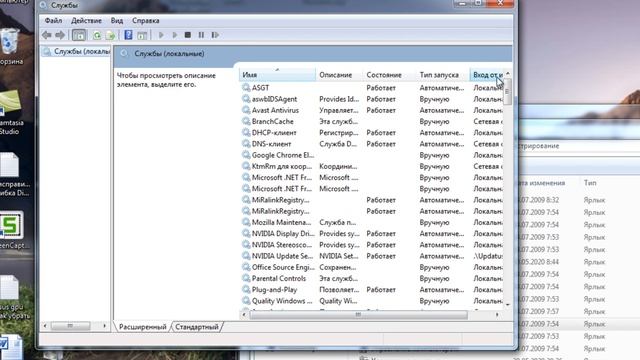640x360 pixels.
Task: Switch to the Стандартный tab
Action: click(197, 327)
